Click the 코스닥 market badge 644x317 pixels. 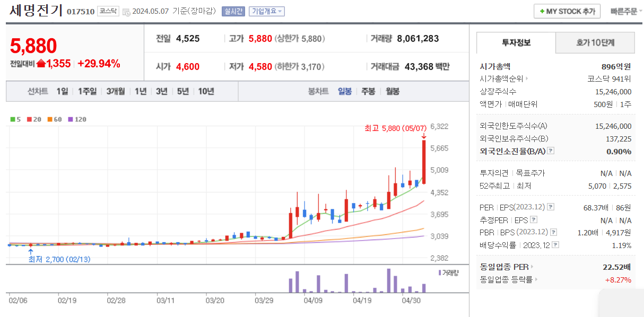pos(108,11)
